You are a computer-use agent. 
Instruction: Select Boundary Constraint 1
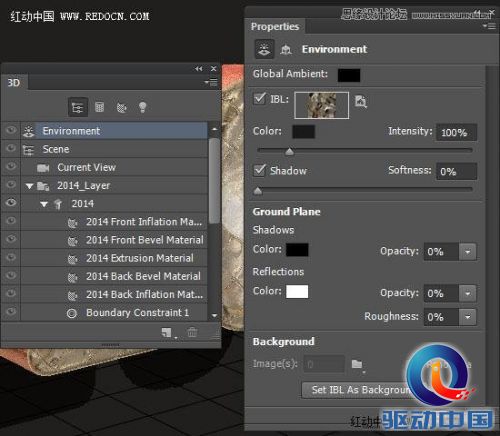[114, 313]
